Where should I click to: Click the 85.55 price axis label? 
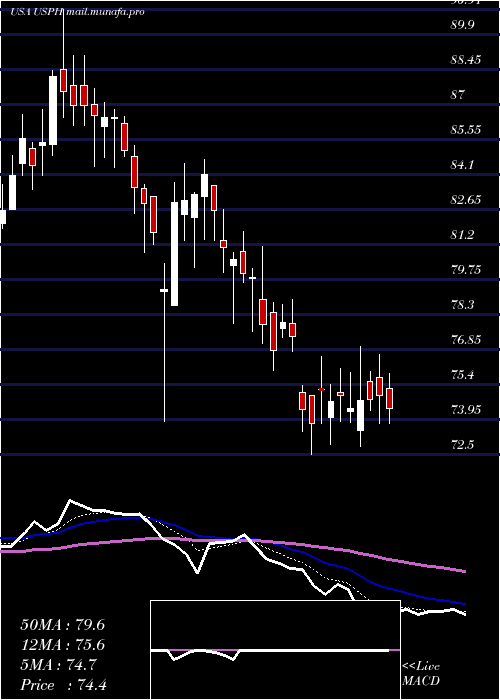[466, 129]
